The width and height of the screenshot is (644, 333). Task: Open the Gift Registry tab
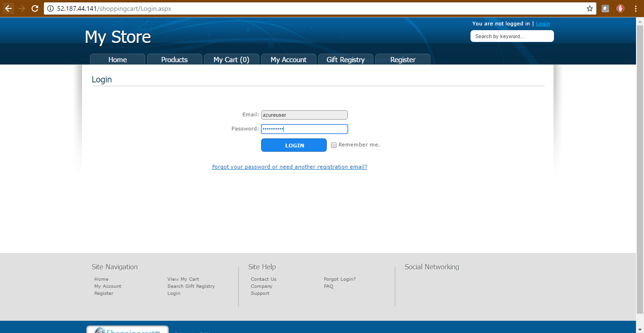click(x=346, y=59)
